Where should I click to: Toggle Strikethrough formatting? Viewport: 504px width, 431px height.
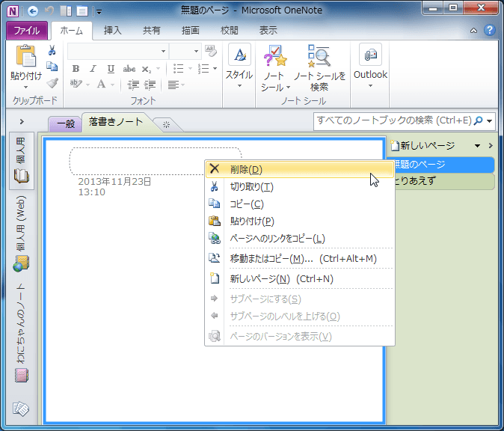pyautogui.click(x=129, y=69)
